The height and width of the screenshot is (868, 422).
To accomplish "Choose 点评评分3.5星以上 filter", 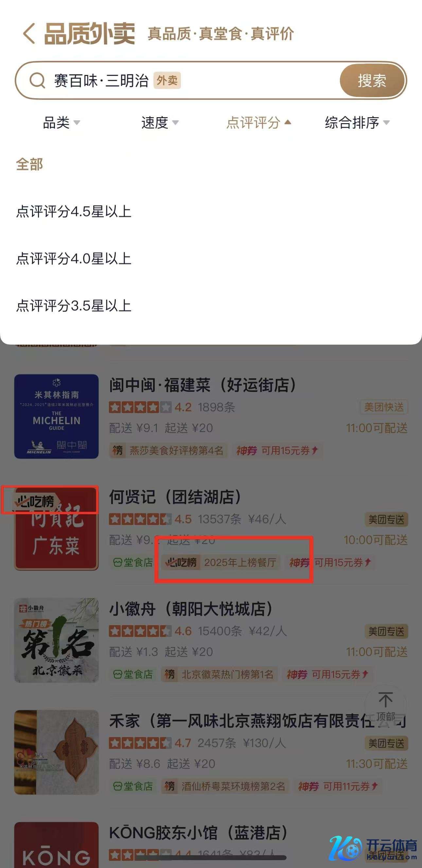I will click(x=74, y=306).
